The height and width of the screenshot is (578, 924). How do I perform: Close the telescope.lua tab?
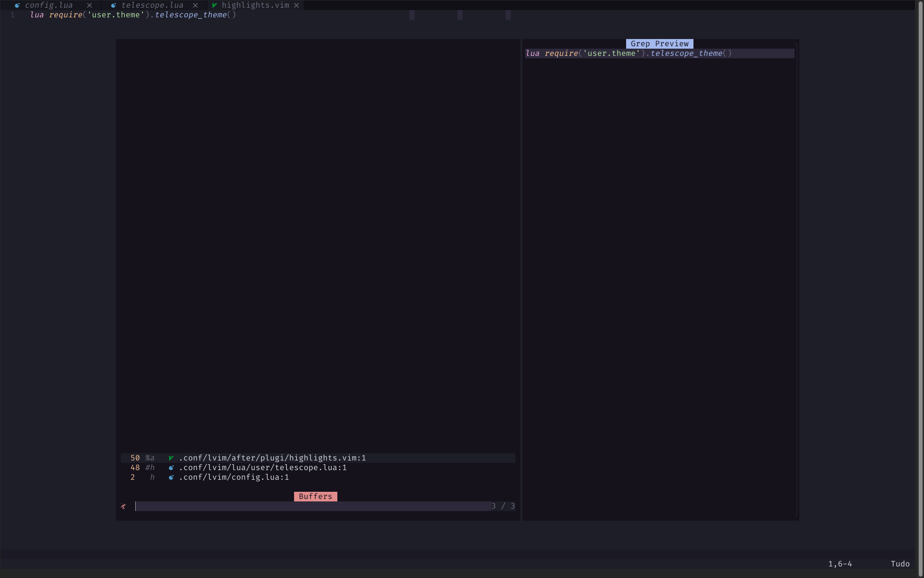click(x=195, y=5)
